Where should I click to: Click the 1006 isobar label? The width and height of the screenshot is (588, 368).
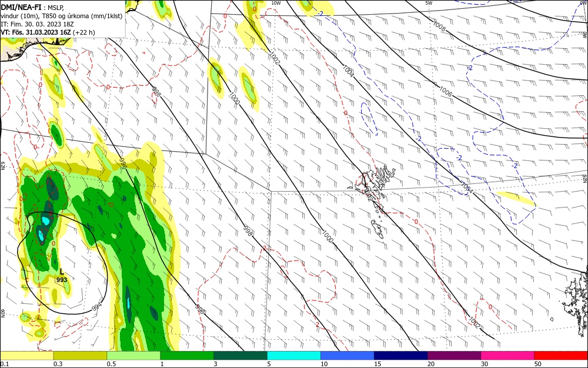click(x=446, y=92)
